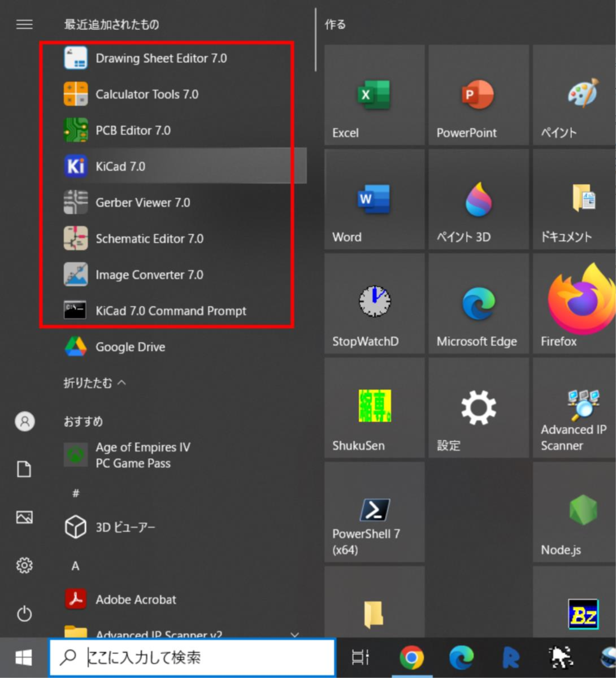The width and height of the screenshot is (616, 678).
Task: Open the PowerShell 7 (x64) tile
Action: pyautogui.click(x=374, y=512)
